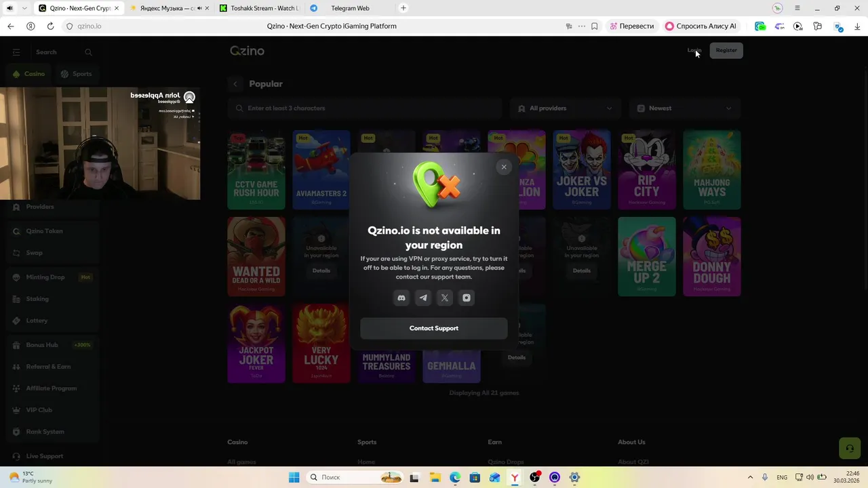Open Windows Start menu
The width and height of the screenshot is (868, 488).
294,477
